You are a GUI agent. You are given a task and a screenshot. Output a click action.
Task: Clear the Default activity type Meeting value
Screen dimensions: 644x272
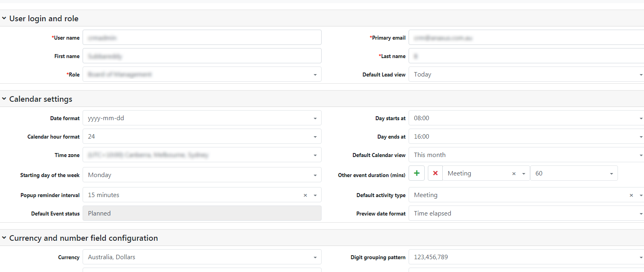pyautogui.click(x=631, y=195)
